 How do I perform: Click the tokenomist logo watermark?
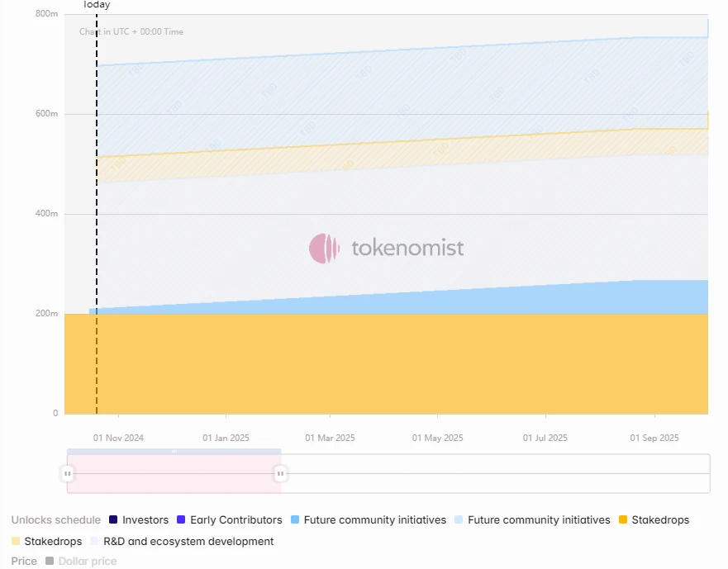point(387,248)
